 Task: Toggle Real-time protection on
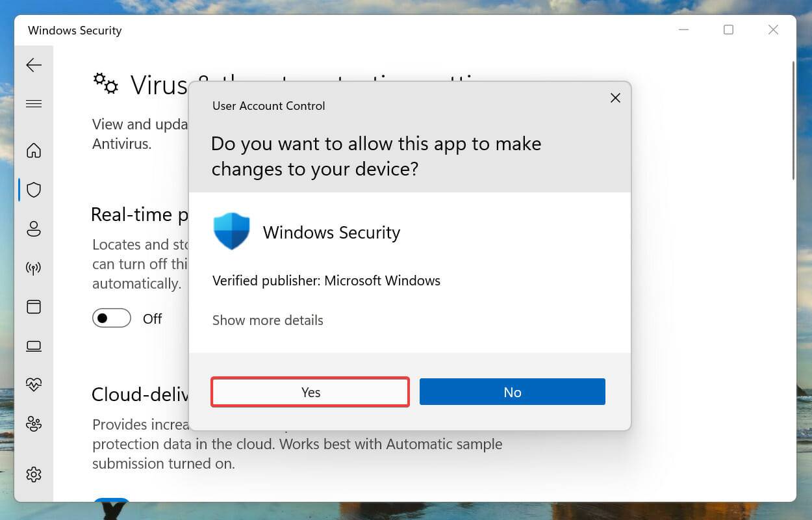coord(111,318)
